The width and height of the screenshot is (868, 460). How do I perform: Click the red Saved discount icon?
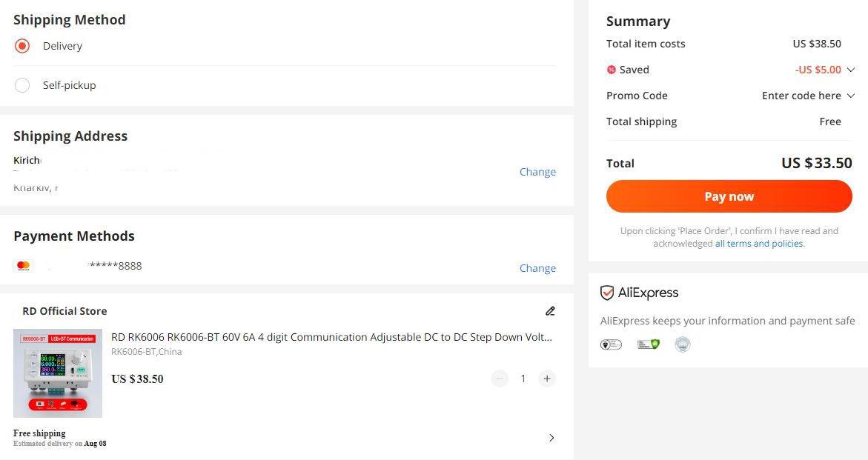point(612,70)
